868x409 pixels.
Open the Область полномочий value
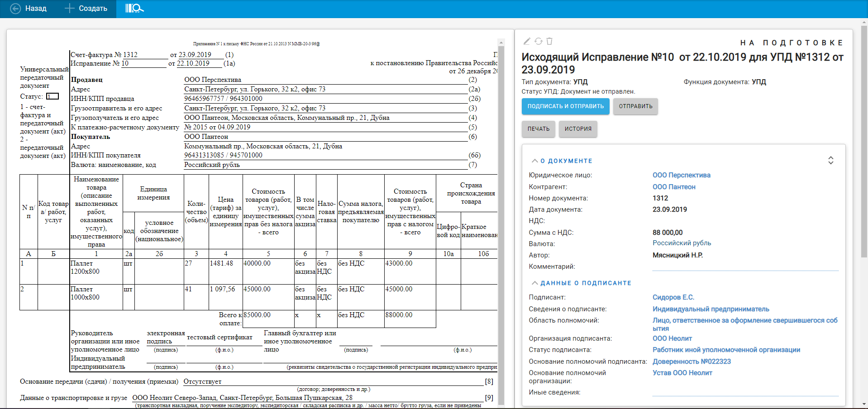[745, 324]
